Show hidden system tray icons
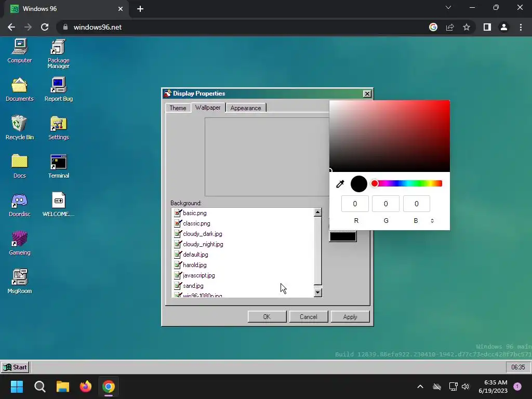532x399 pixels. [420, 387]
